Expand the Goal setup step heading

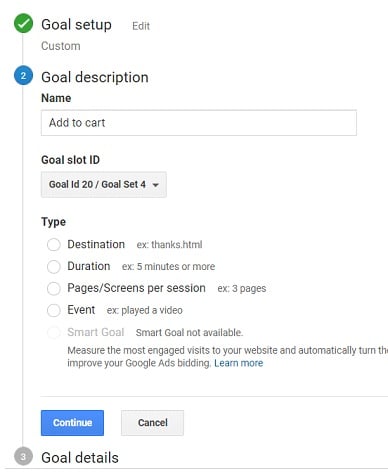pos(76,24)
